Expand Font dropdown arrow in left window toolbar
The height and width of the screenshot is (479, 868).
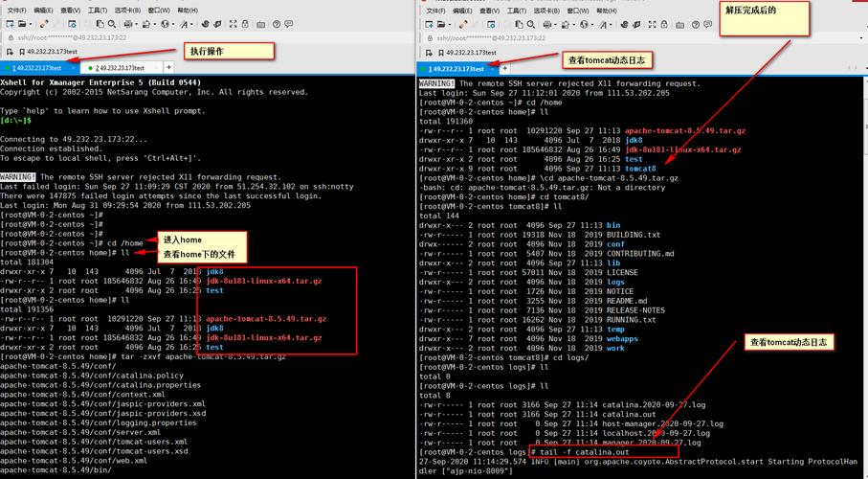(x=192, y=24)
